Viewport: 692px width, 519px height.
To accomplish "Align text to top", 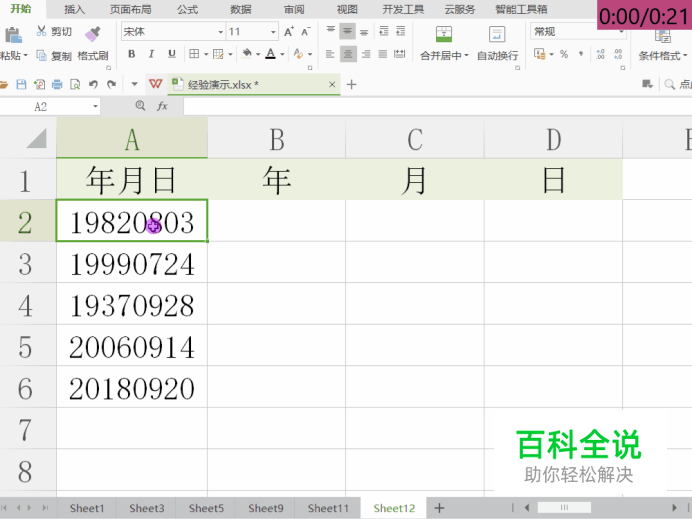I will tap(331, 31).
